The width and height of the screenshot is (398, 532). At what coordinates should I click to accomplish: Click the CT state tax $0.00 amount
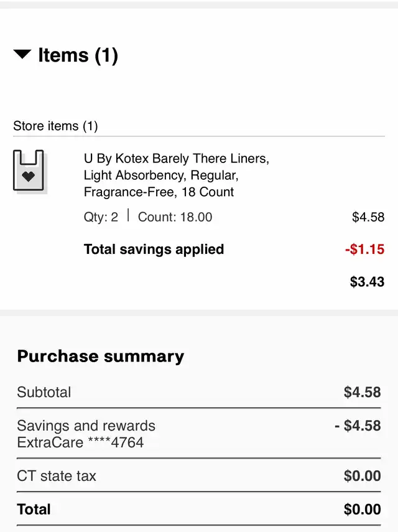click(x=363, y=475)
